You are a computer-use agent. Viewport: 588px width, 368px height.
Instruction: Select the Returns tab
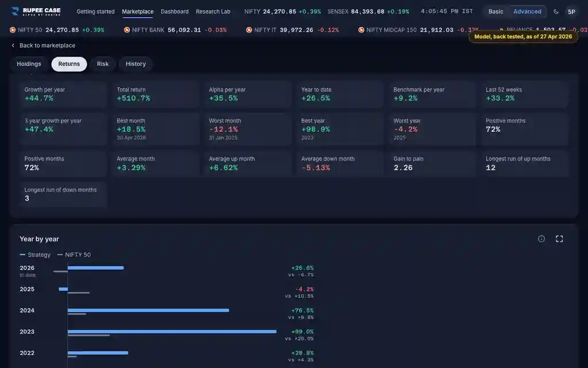pyautogui.click(x=69, y=64)
